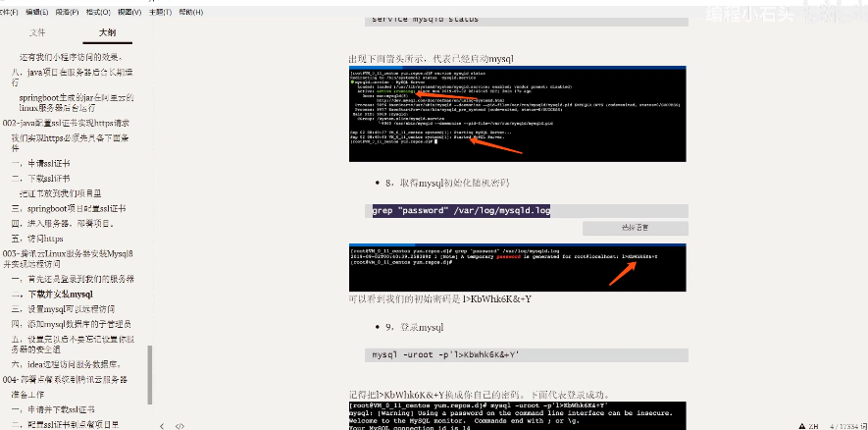Click the line 可以看到我们的初始密码是

(x=440, y=299)
